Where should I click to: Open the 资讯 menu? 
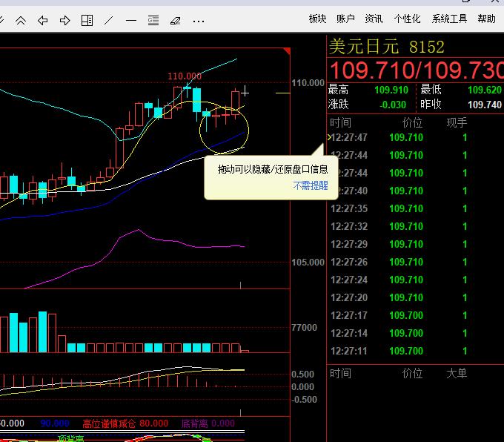[374, 19]
